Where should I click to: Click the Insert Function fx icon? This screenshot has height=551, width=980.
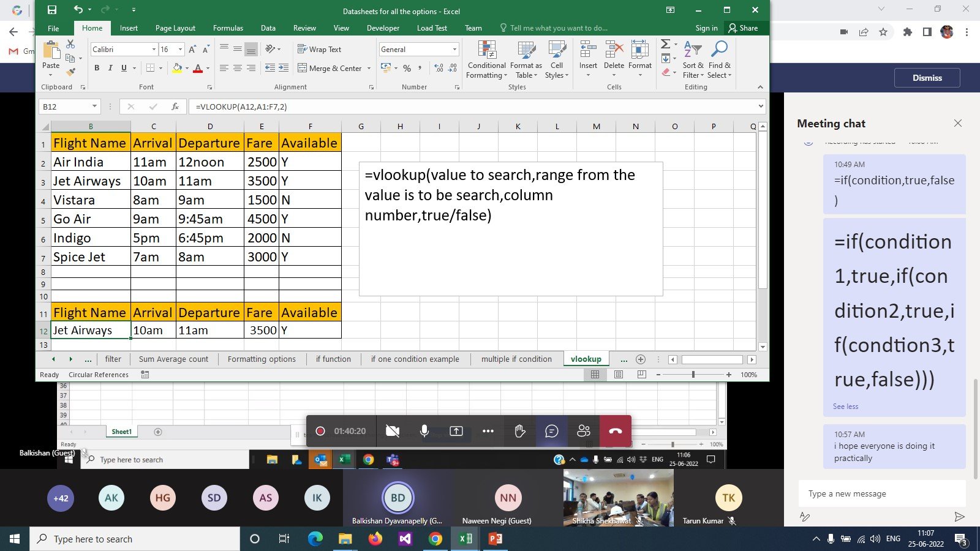coord(175,107)
